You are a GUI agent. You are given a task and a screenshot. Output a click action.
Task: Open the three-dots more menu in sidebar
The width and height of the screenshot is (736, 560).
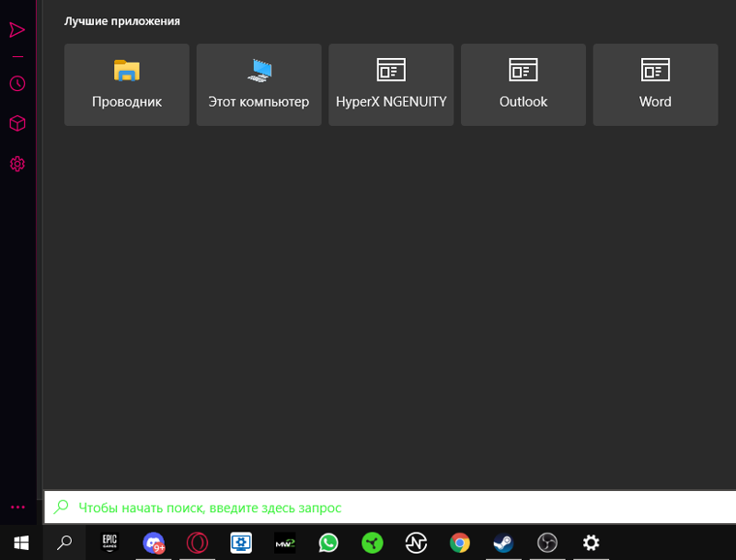[17, 507]
